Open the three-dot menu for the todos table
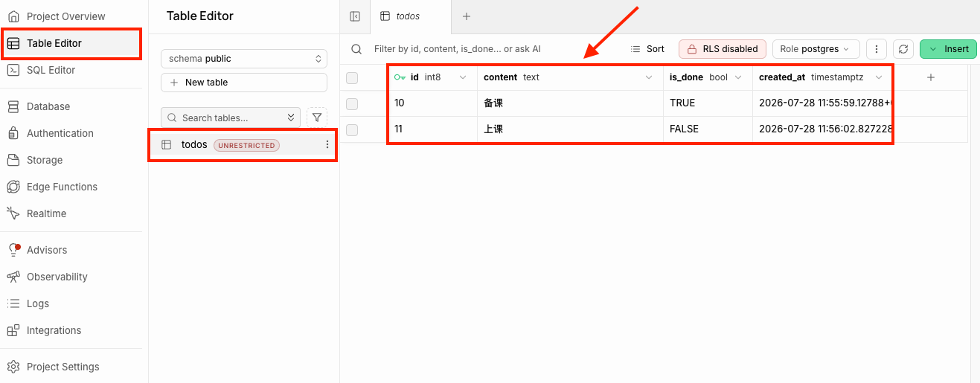Viewport: 980px width, 383px height. click(x=327, y=145)
